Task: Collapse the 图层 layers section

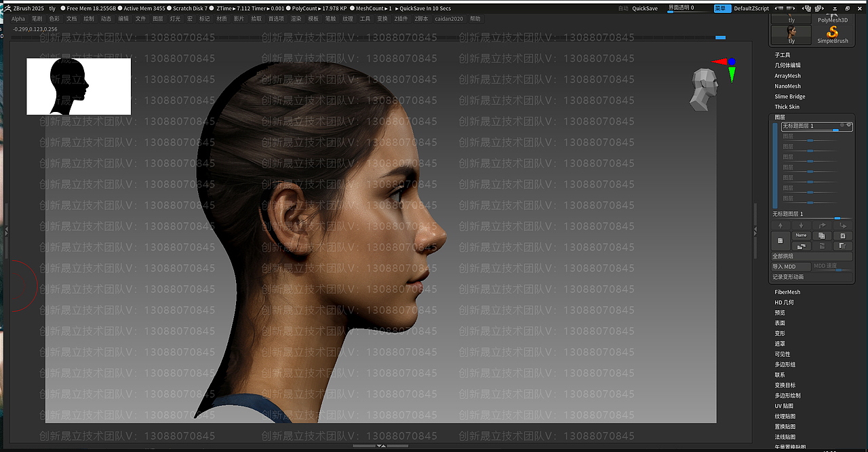Action: click(780, 117)
